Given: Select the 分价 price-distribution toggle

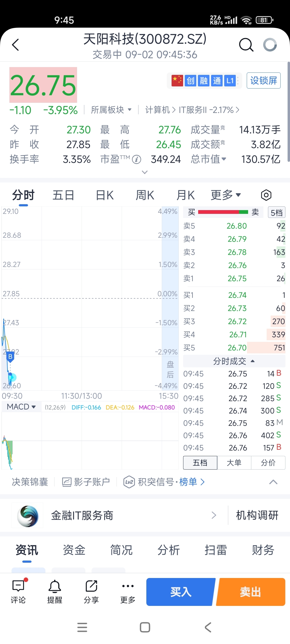Looking at the screenshot, I should (x=268, y=463).
